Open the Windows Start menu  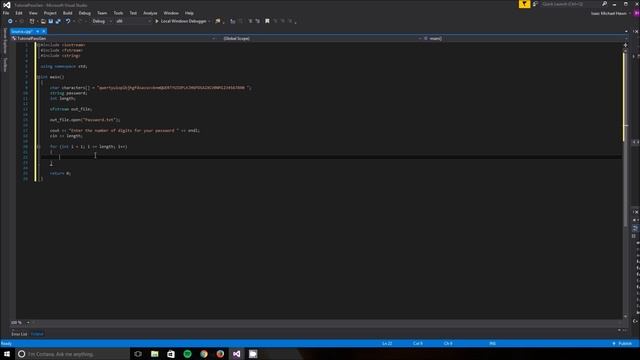pos(7,354)
